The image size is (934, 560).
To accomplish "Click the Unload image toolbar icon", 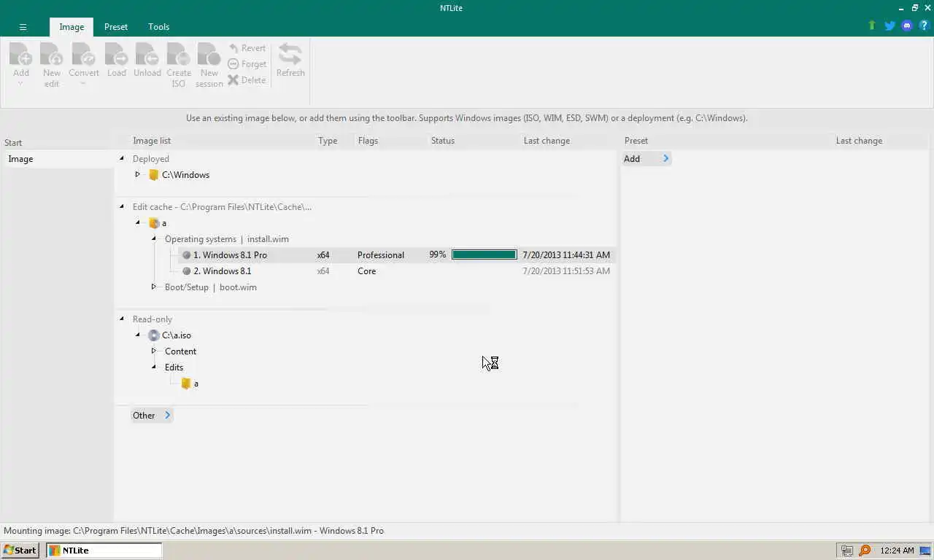I will (x=147, y=55).
